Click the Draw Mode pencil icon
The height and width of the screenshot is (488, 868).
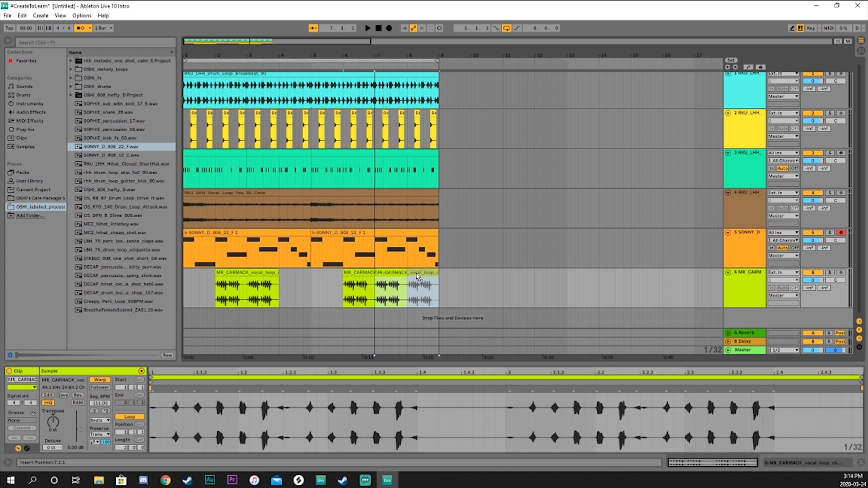click(x=791, y=28)
